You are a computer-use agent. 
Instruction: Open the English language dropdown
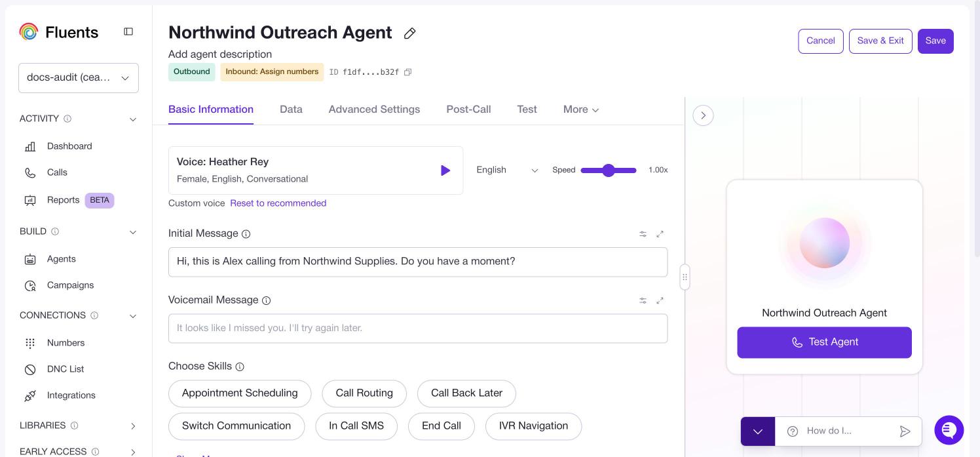[x=507, y=170]
